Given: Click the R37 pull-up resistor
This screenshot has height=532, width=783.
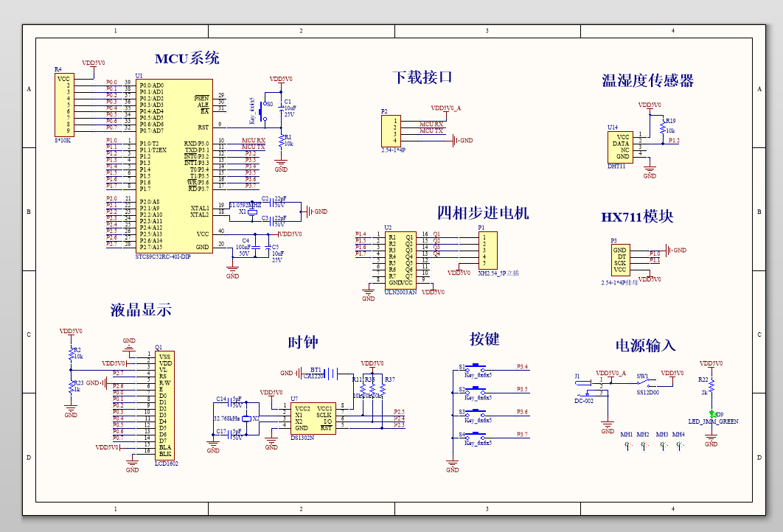Looking at the screenshot, I should 382,391.
